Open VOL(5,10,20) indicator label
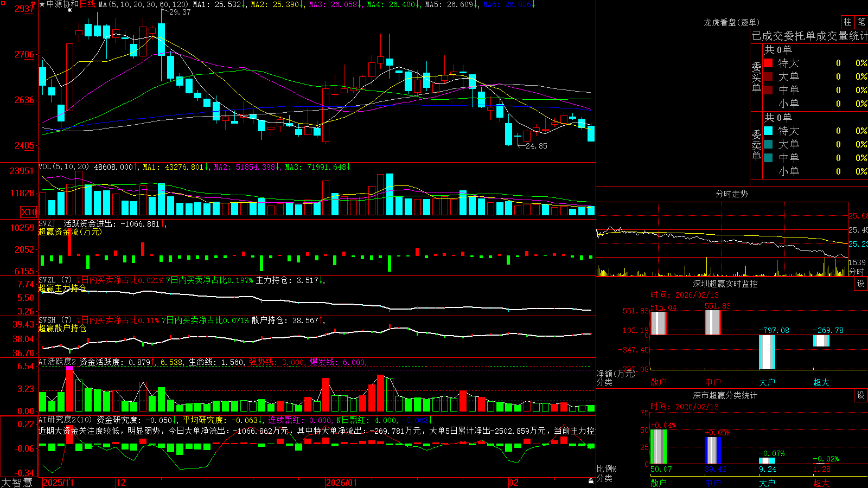Viewport: 868px width, 488px height. point(63,167)
